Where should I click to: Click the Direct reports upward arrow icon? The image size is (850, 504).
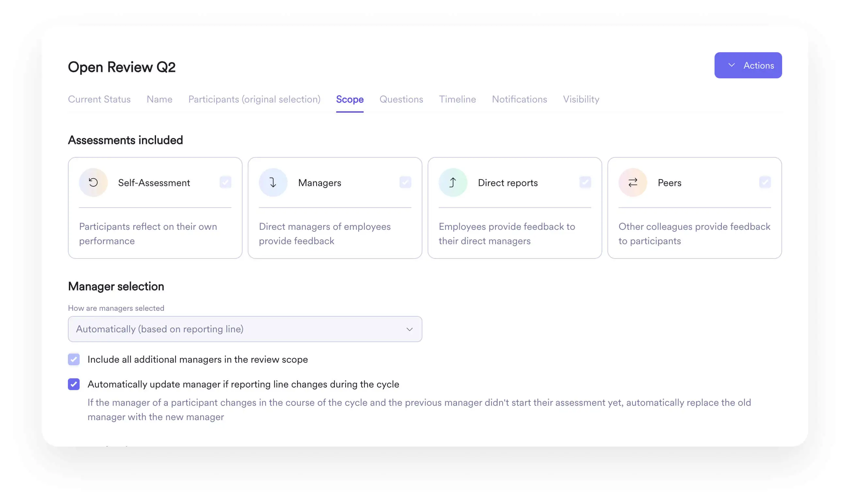(x=453, y=182)
